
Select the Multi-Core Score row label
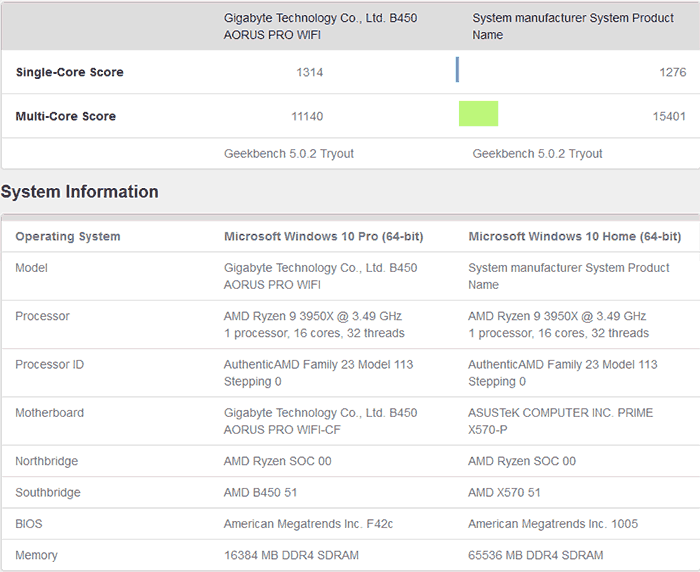point(65,116)
